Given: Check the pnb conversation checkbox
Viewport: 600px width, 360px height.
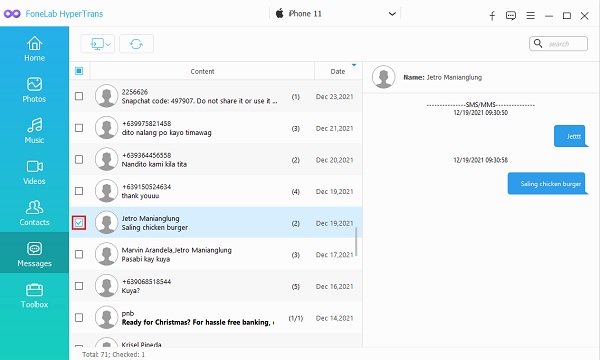Looking at the screenshot, I should (79, 318).
